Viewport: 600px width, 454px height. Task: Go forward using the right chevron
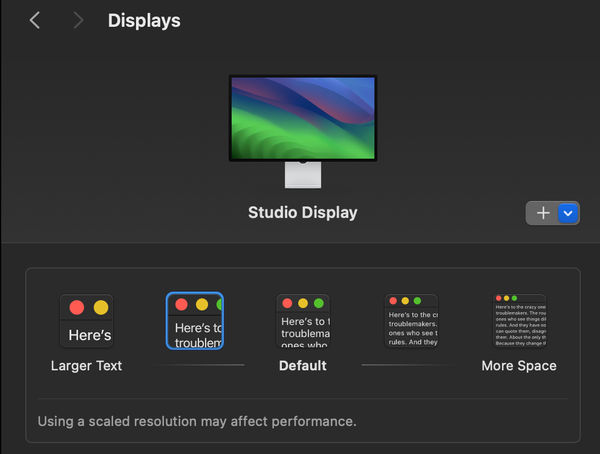[x=78, y=20]
